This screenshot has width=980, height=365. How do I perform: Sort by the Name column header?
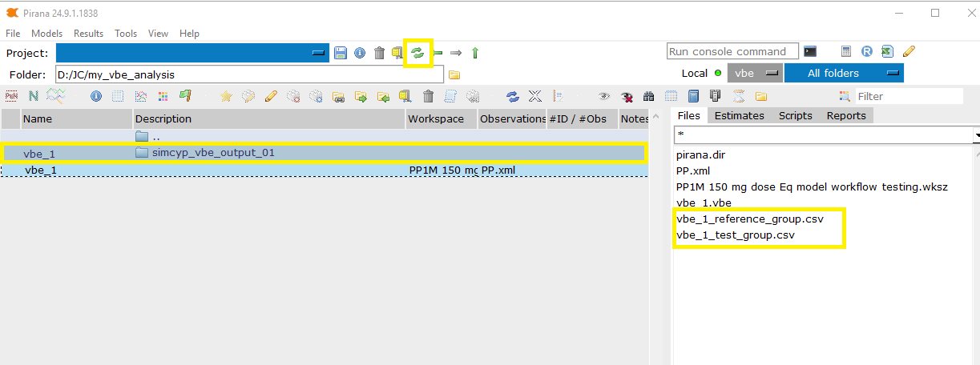(x=76, y=118)
